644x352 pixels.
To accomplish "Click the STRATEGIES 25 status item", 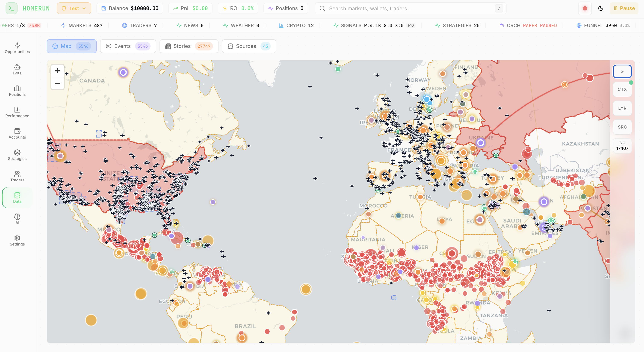I will tap(457, 25).
